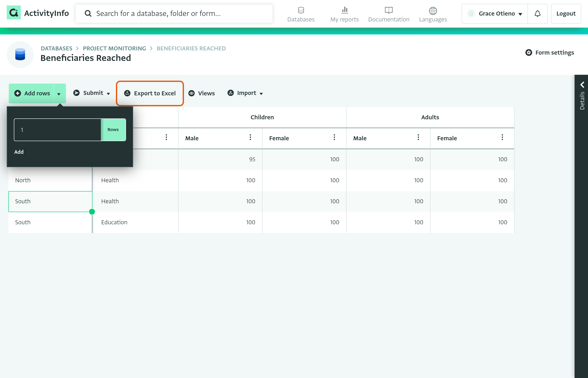This screenshot has height=378, width=588.
Task: Focus the number of rows field
Action: pos(57,130)
